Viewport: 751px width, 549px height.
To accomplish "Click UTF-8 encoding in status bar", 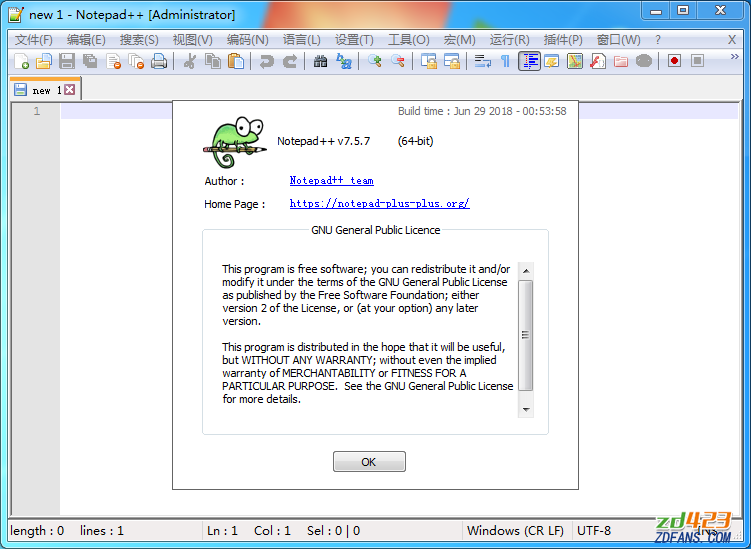I will pos(594,531).
